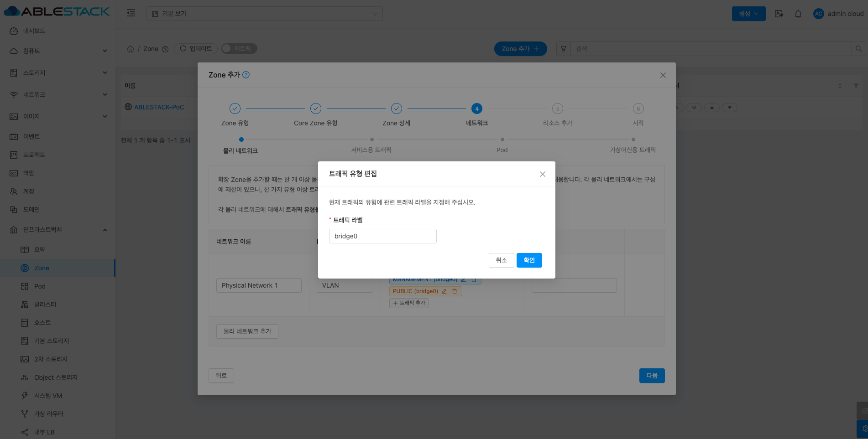
Task: Go to home via breadcrumb house icon
Action: (x=131, y=49)
